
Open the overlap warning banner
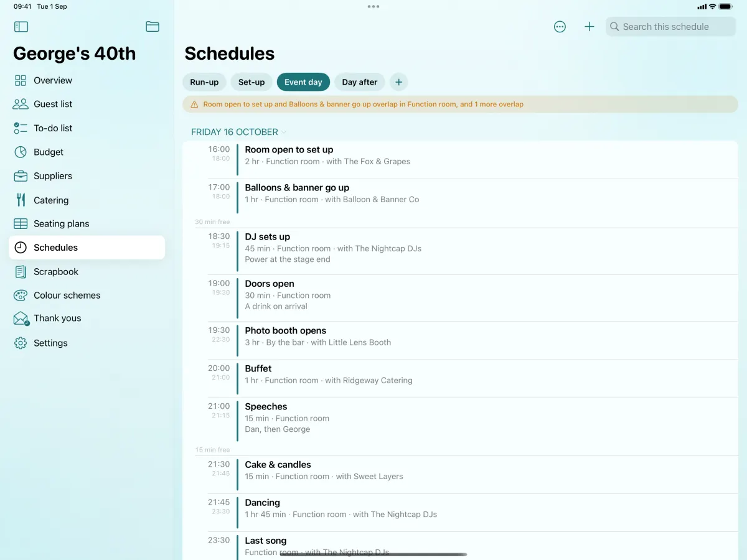click(x=460, y=105)
